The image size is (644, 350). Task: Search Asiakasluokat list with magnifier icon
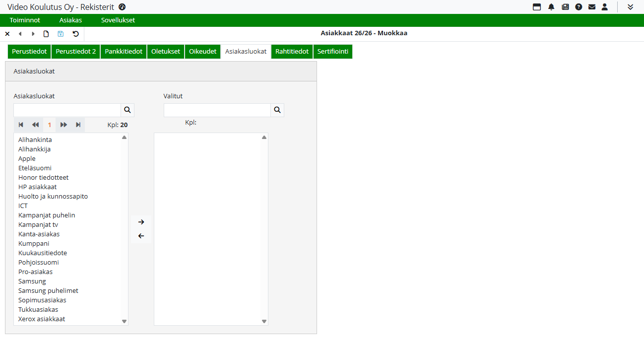click(128, 110)
